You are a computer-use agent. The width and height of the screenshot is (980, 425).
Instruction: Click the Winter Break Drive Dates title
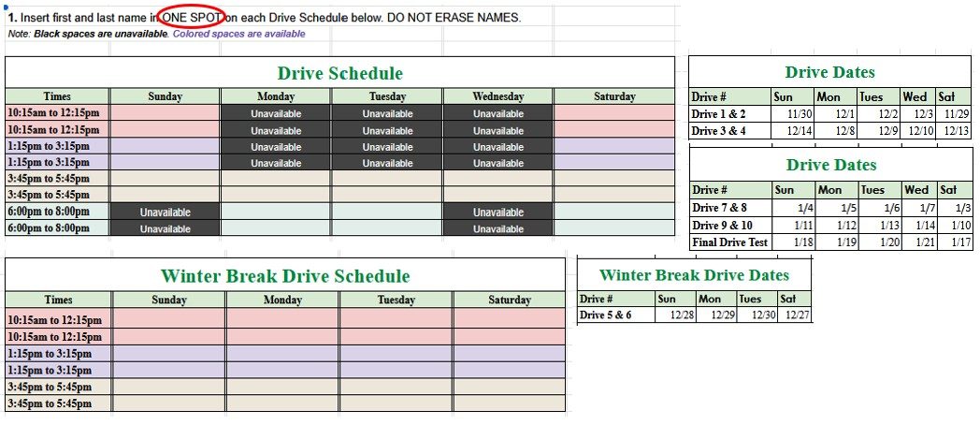click(694, 275)
